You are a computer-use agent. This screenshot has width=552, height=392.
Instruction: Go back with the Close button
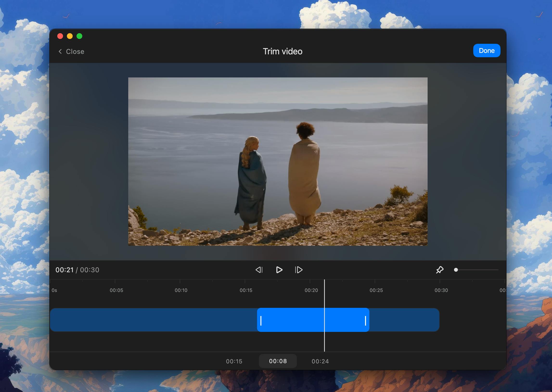(x=71, y=51)
